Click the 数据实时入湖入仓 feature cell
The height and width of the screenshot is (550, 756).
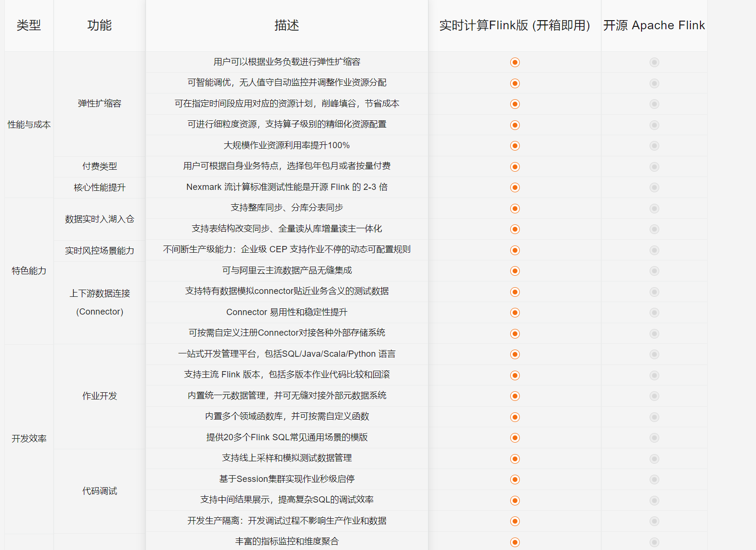coord(100,219)
